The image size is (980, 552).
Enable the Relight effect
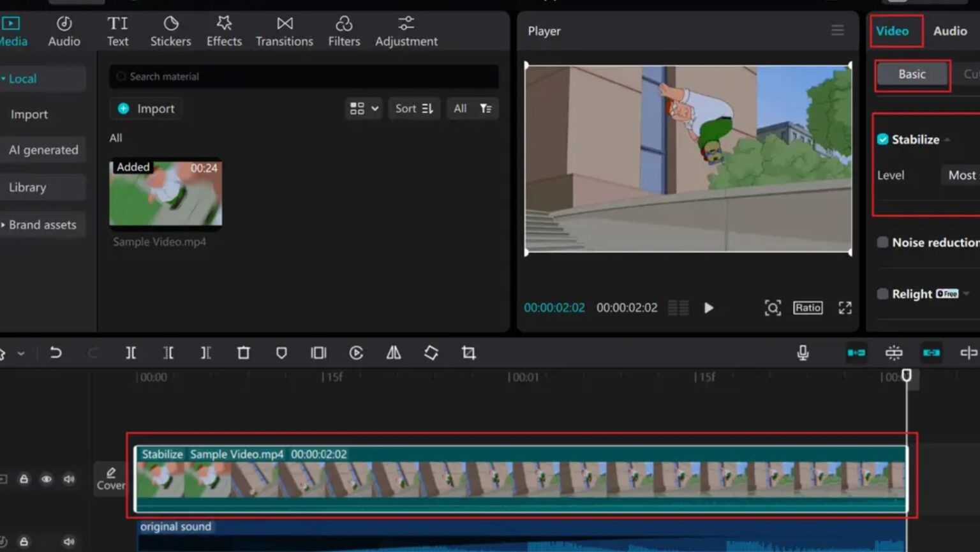point(883,294)
